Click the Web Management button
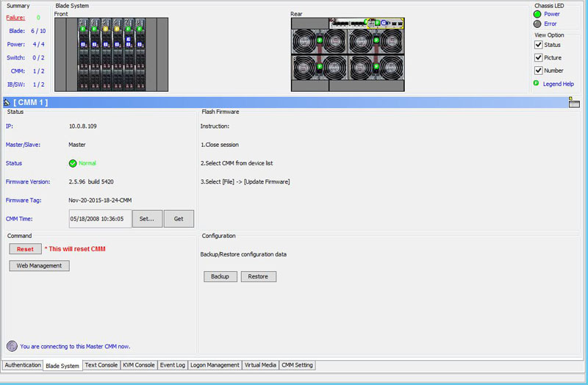 pos(39,266)
